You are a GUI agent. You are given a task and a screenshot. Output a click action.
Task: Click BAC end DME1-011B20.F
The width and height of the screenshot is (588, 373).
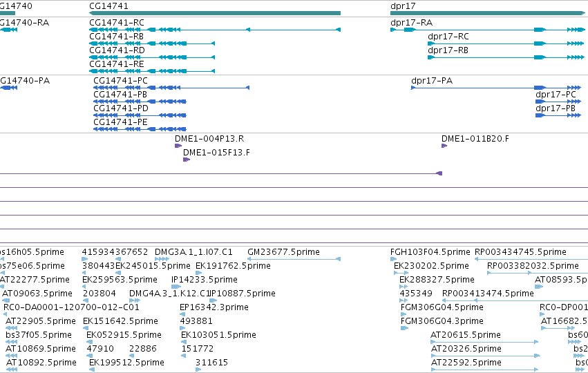click(x=475, y=139)
